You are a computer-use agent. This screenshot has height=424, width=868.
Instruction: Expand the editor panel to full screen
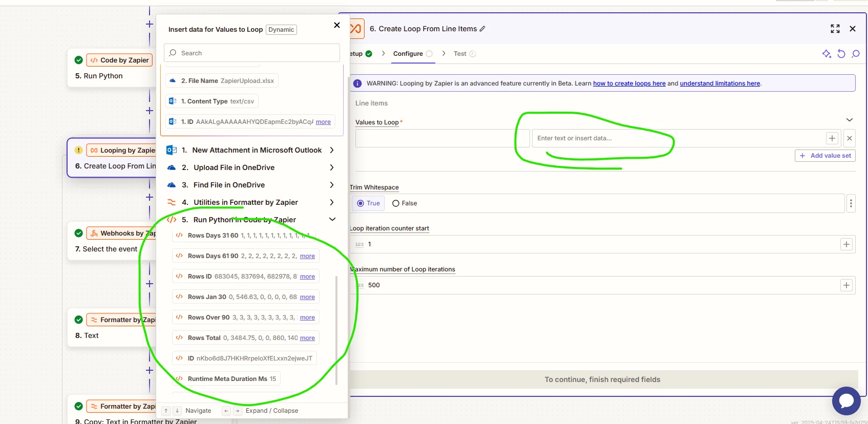[835, 29]
